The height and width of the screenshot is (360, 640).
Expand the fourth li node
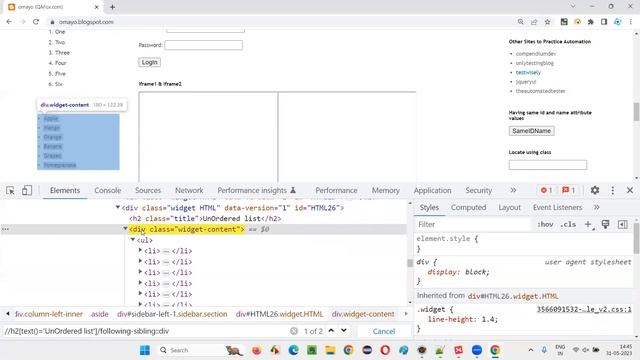140,283
